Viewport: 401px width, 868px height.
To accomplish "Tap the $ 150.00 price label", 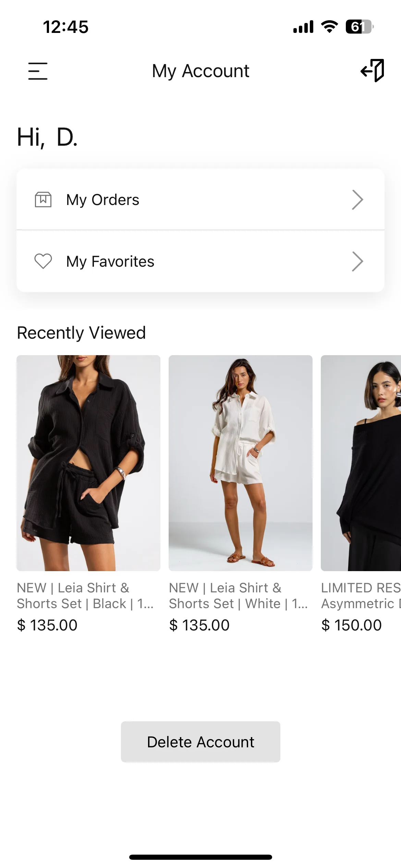I will pyautogui.click(x=351, y=625).
